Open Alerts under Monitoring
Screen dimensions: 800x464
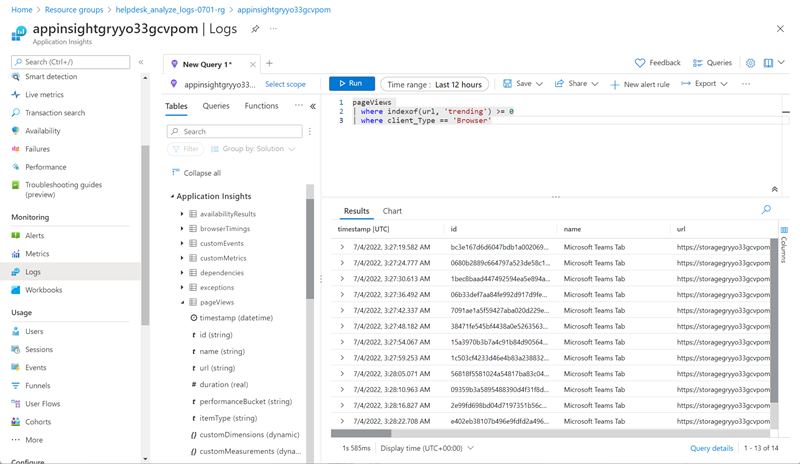[35, 235]
